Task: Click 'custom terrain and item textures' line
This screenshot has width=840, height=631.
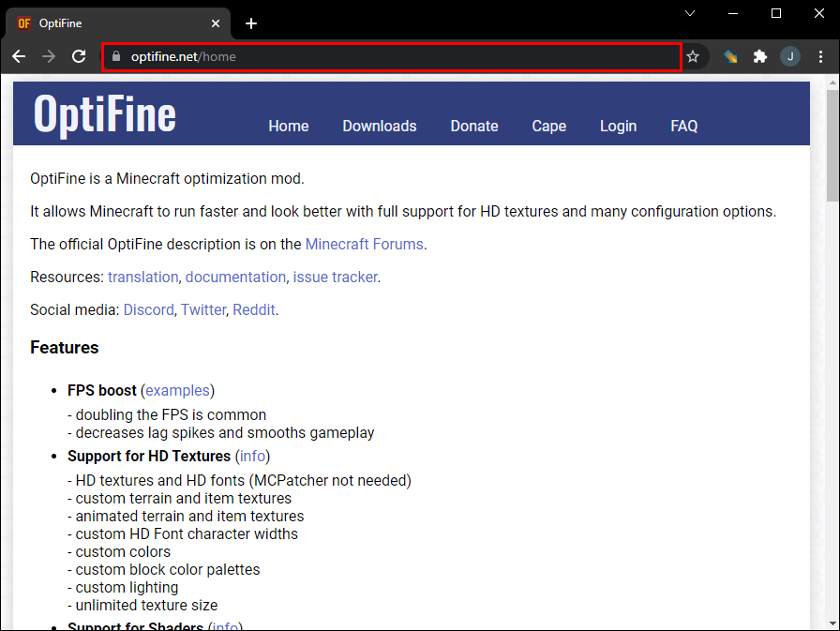Action: [x=179, y=498]
